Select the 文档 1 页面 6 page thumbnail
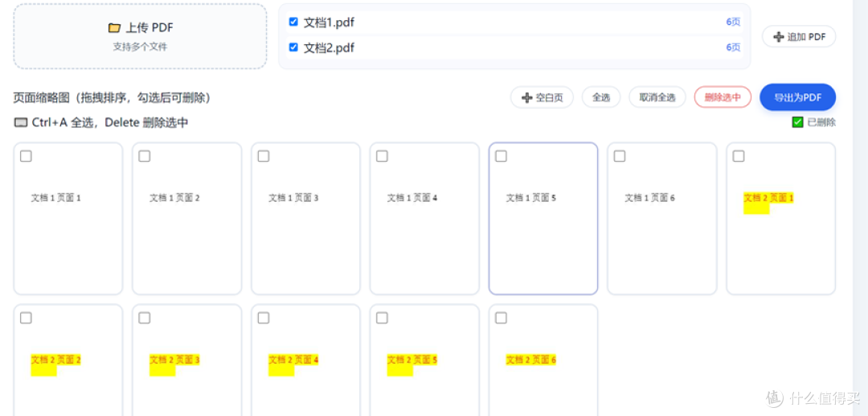Image resolution: width=868 pixels, height=416 pixels. tap(661, 218)
